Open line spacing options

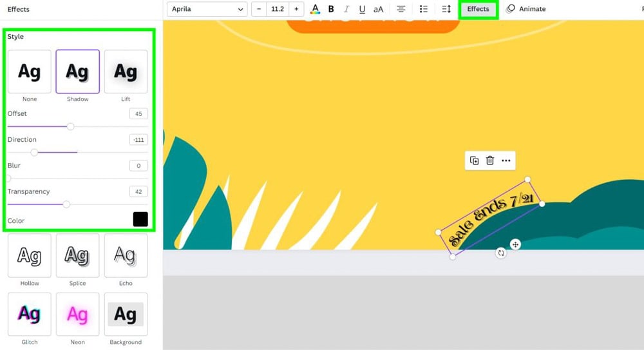pos(446,9)
